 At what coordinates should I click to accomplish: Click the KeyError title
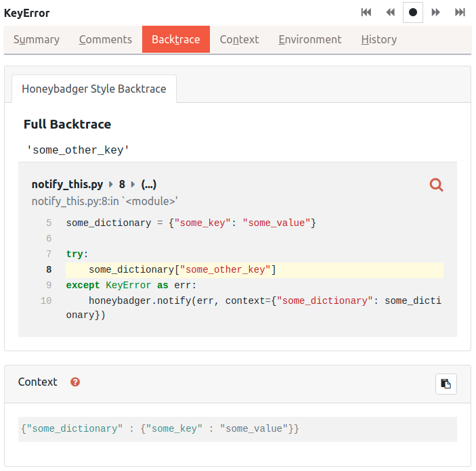click(x=26, y=13)
